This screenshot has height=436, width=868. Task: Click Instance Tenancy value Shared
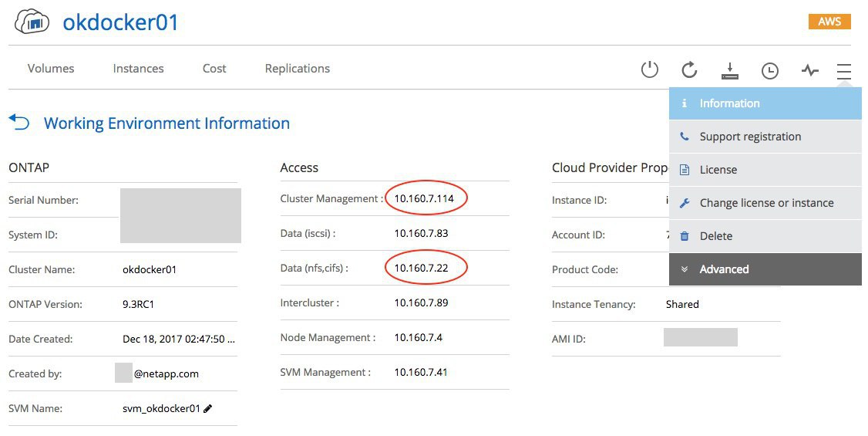[682, 304]
